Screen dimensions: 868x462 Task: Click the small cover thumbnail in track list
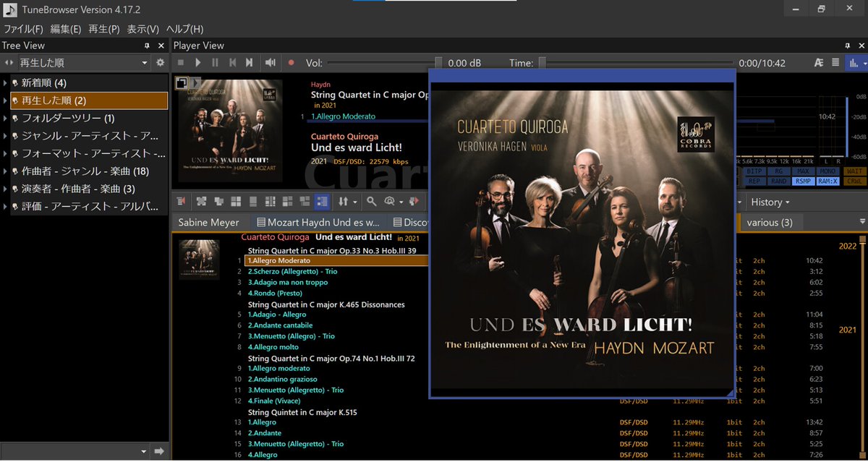pyautogui.click(x=200, y=259)
